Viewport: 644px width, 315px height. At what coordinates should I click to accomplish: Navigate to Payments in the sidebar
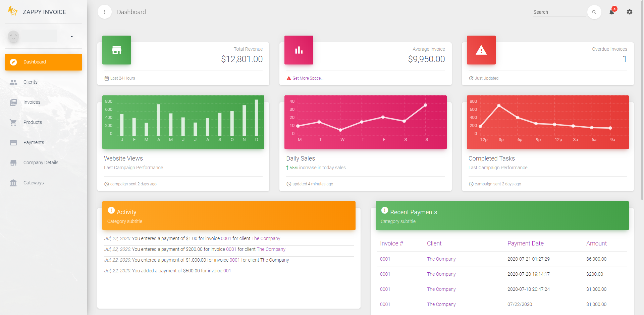pos(34,142)
